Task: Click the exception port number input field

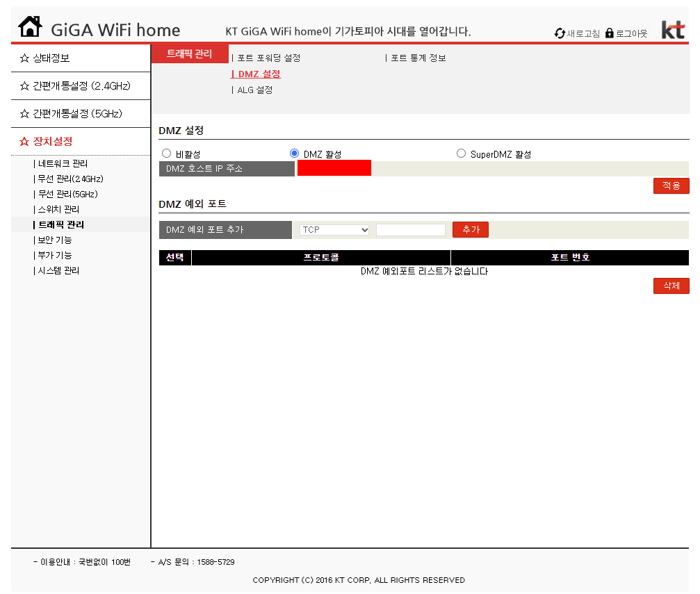Action: tap(411, 230)
